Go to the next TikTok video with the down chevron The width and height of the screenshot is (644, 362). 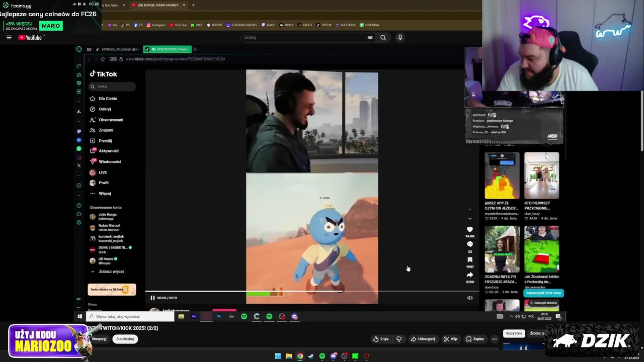point(470,219)
